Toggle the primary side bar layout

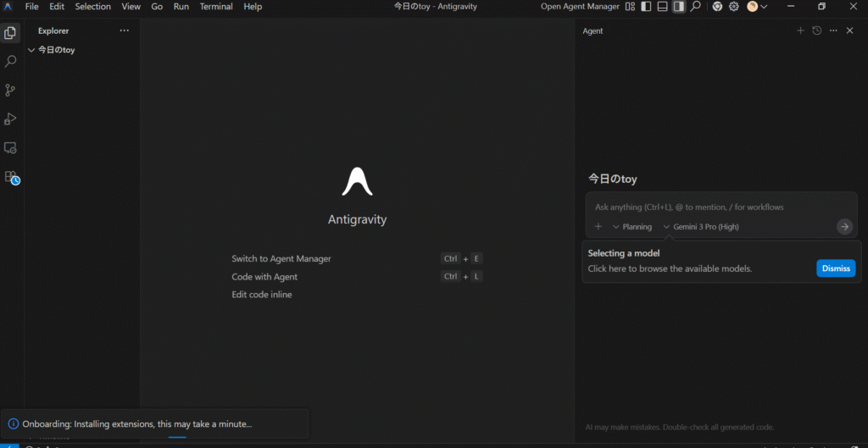tap(646, 7)
